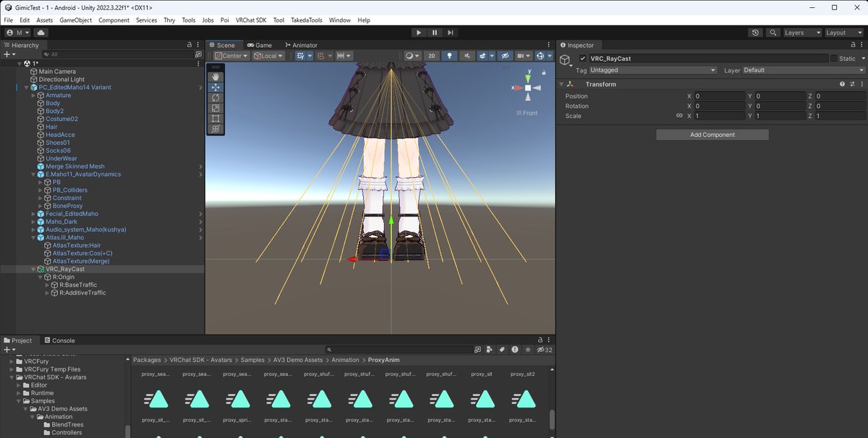Toggle scene audio mute
Viewport: 868px width, 438px height.
click(x=468, y=56)
